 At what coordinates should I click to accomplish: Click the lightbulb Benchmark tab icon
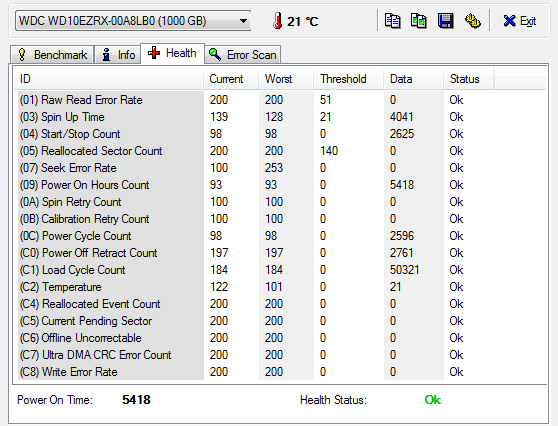coord(22,55)
